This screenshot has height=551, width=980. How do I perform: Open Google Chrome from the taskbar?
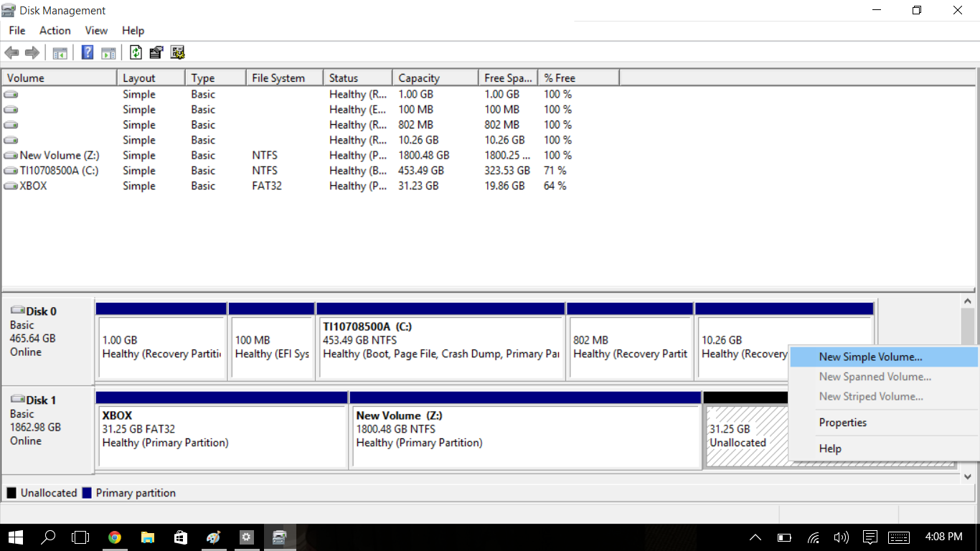[x=115, y=537]
